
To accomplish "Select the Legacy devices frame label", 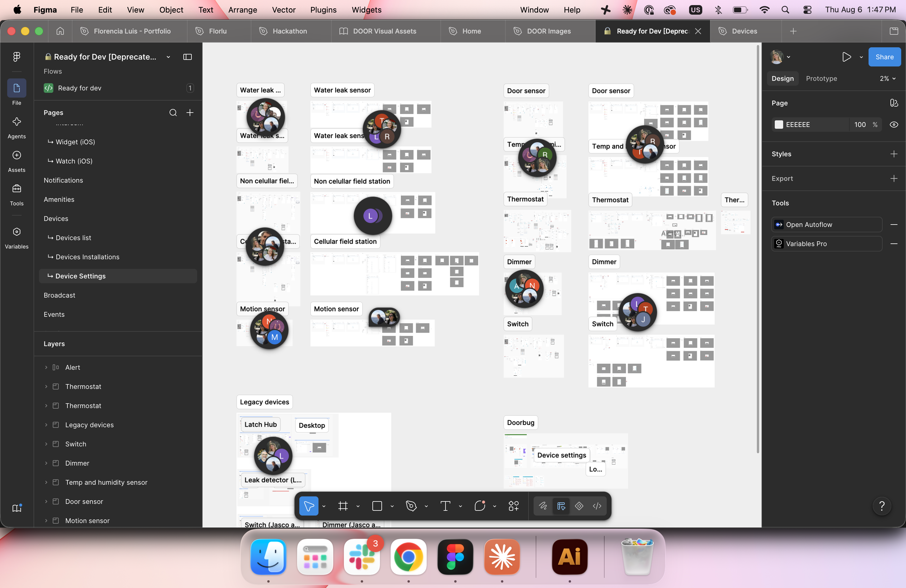I will point(264,402).
